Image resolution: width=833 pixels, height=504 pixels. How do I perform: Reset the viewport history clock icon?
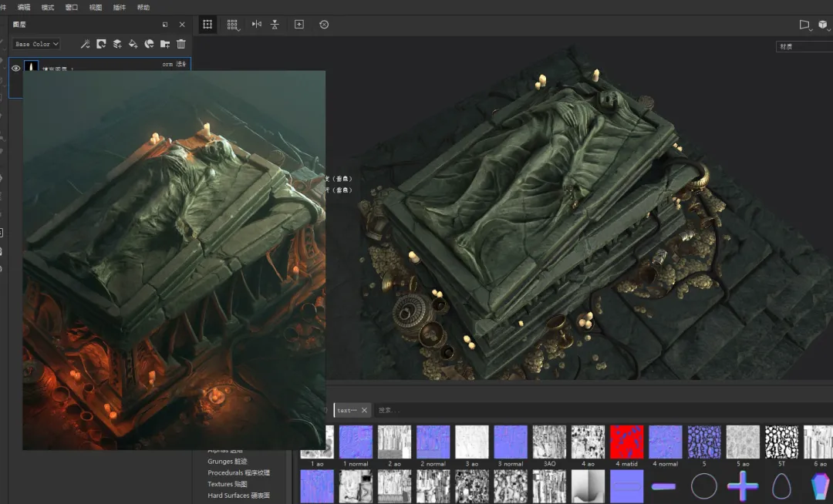(324, 25)
